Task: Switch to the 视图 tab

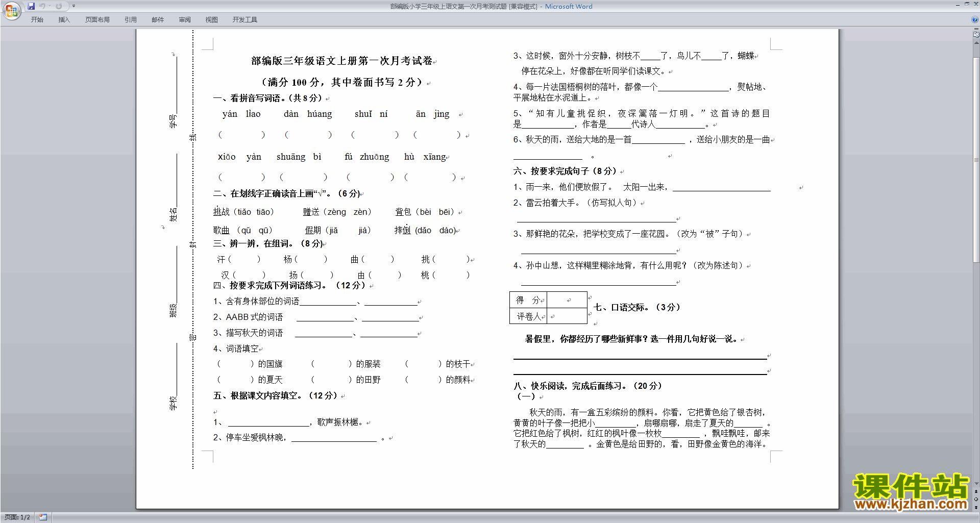Action: click(212, 19)
